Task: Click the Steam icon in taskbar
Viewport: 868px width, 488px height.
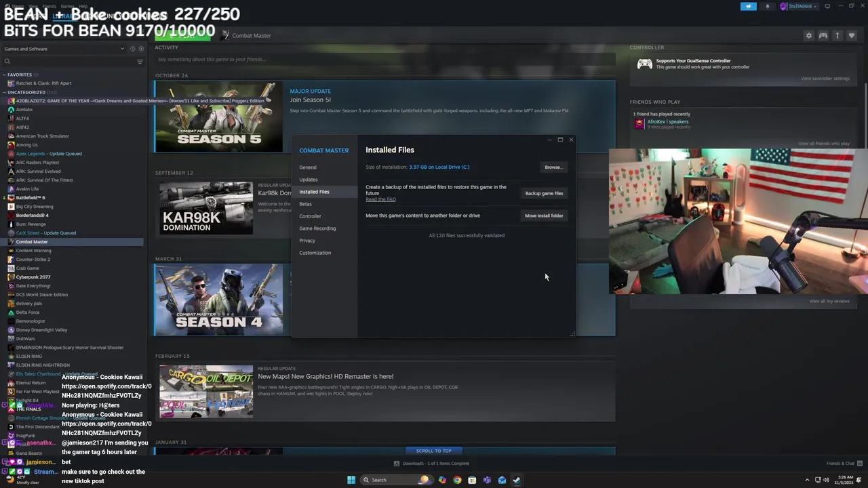Action: (x=517, y=480)
